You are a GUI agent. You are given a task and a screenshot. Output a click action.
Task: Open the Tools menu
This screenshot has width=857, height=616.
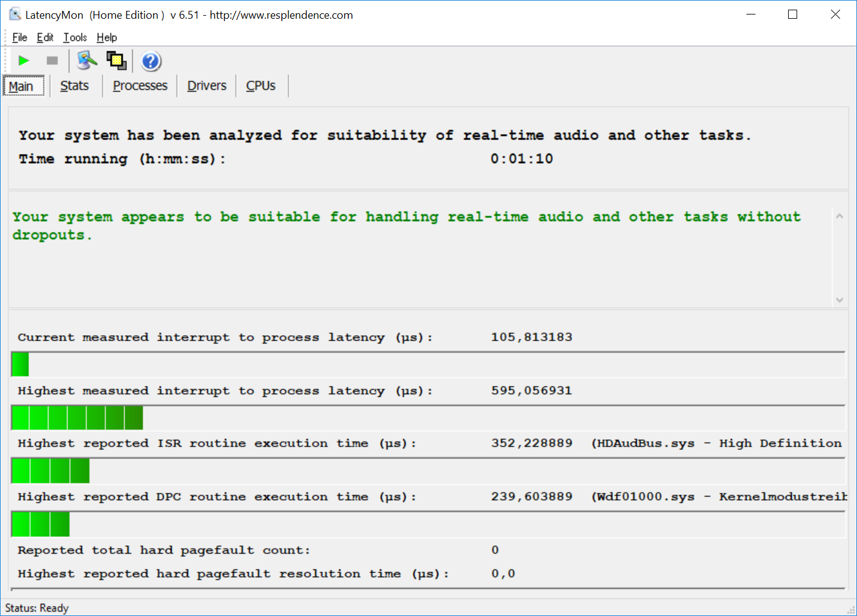[75, 37]
